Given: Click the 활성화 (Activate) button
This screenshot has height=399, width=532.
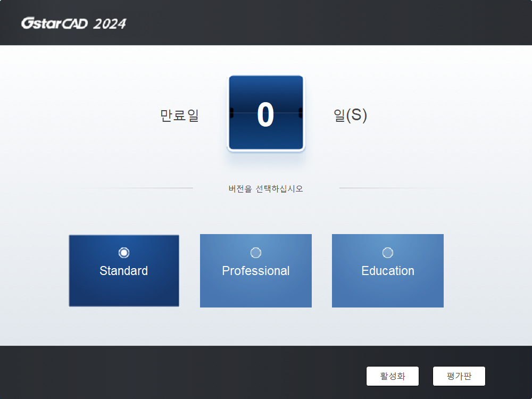Looking at the screenshot, I should click(393, 376).
